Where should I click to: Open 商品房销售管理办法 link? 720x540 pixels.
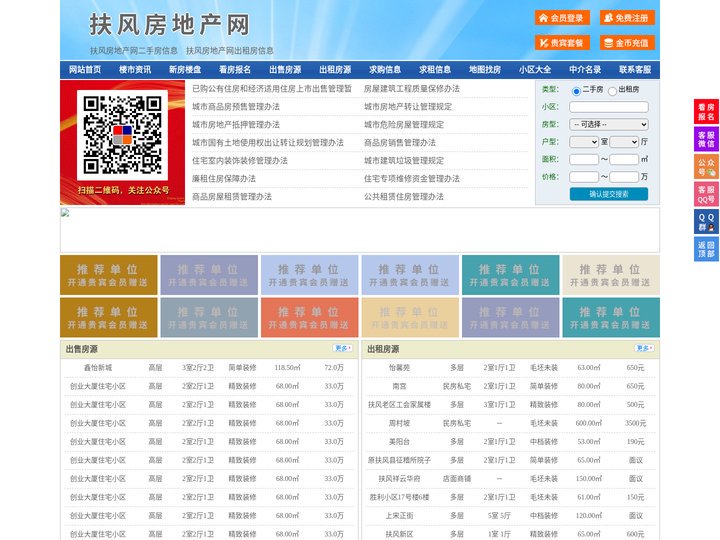click(x=400, y=142)
